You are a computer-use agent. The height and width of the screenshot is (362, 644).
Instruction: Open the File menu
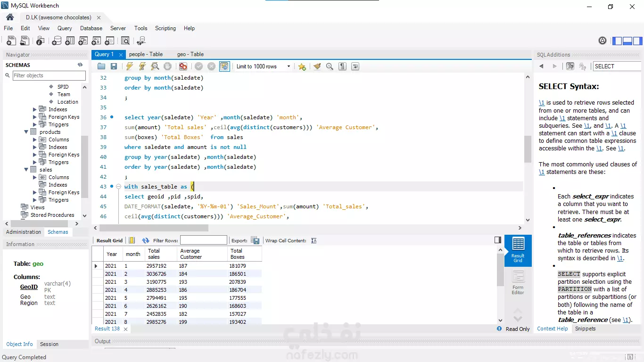point(8,28)
